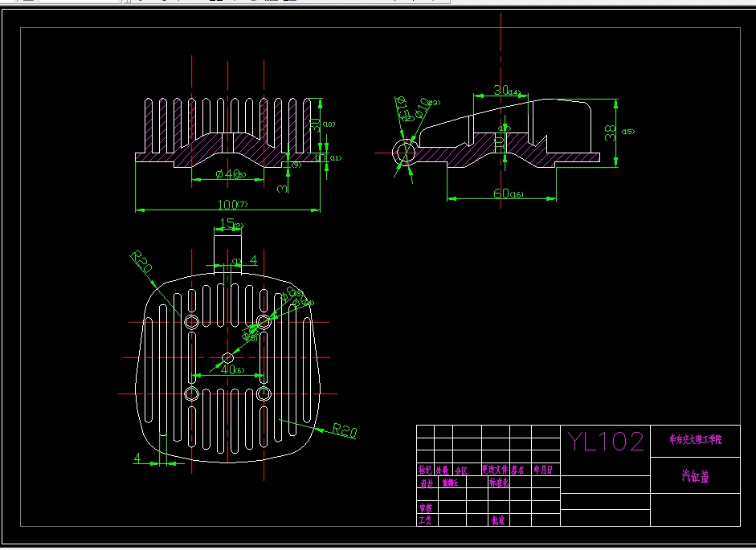Click the 4 dimension beside marker (1)
The image size is (756, 550).
click(x=254, y=260)
